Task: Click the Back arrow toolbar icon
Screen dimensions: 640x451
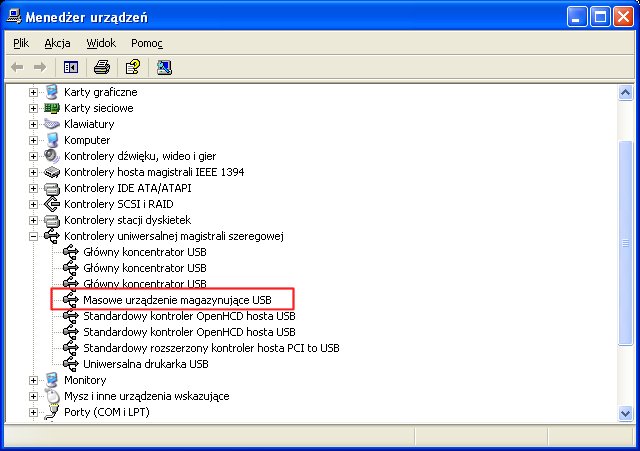Action: pyautogui.click(x=18, y=67)
